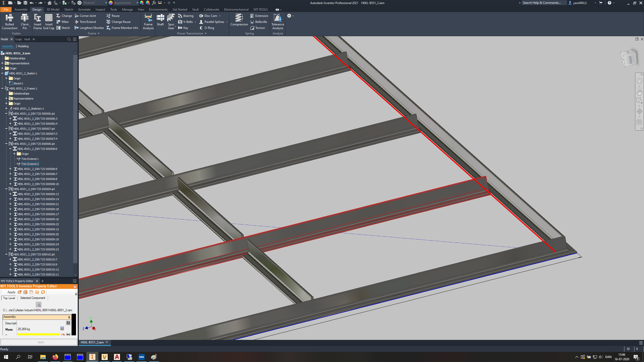Collapse the HEKL-B551_2_DIN T25 000008:6 node
The height and width of the screenshot is (362, 644).
[11, 149]
